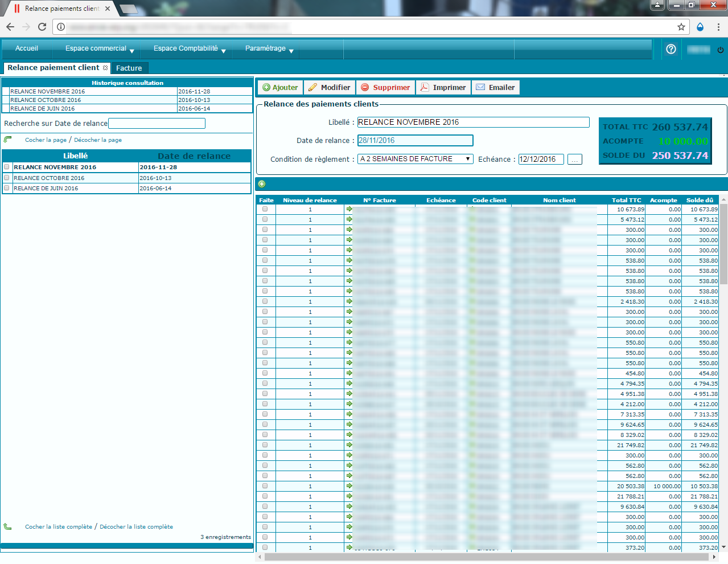Click the power logout icon

tap(721, 50)
